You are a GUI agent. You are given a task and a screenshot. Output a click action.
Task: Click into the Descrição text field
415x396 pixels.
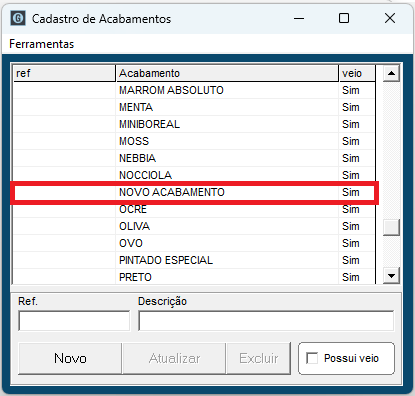(266, 321)
